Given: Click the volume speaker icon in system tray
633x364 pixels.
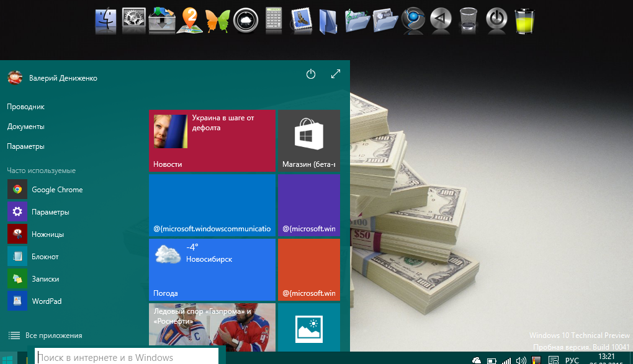Looking at the screenshot, I should [x=521, y=360].
